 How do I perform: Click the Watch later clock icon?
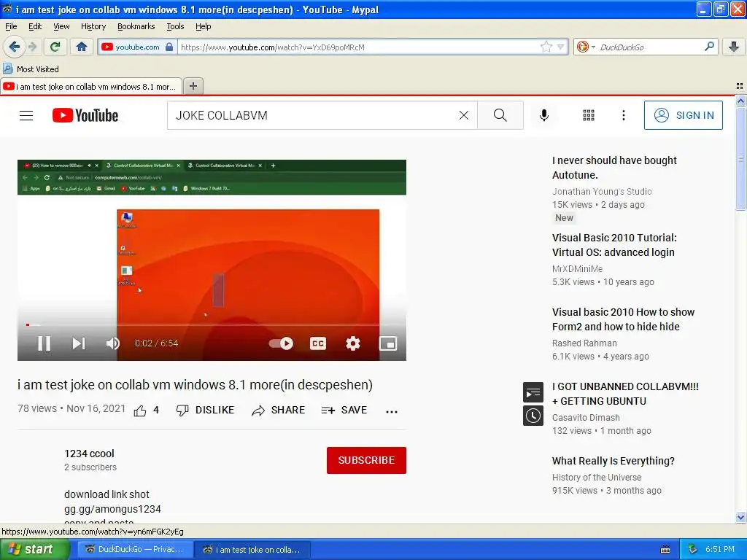point(533,416)
